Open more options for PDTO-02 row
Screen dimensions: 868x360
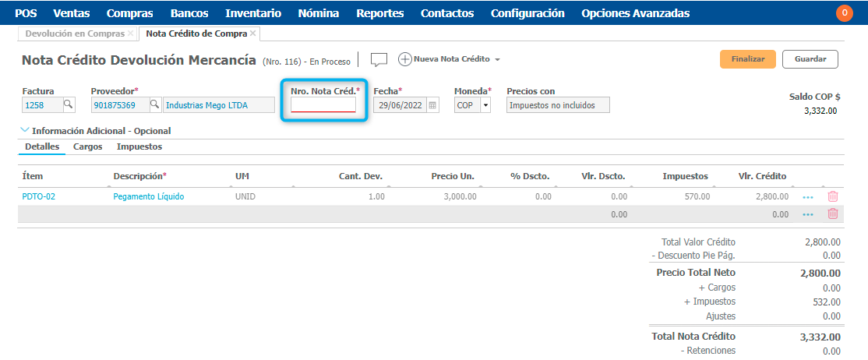[807, 197]
